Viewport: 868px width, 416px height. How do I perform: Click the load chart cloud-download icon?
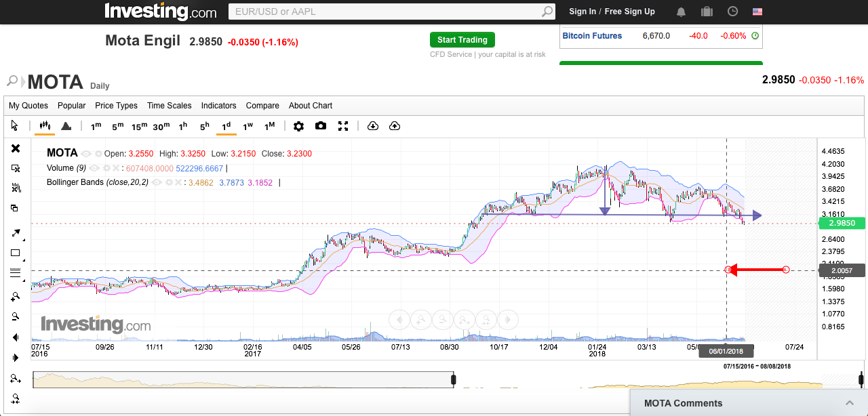tap(372, 126)
